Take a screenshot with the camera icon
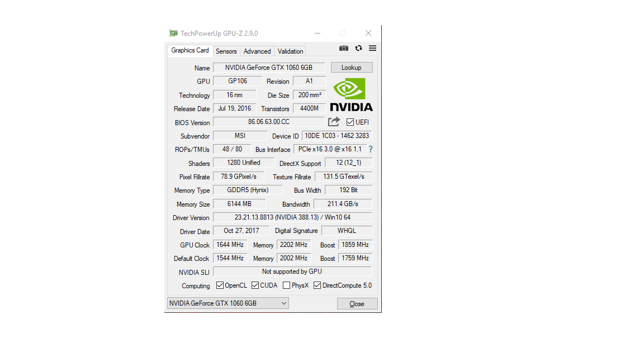 344,49
